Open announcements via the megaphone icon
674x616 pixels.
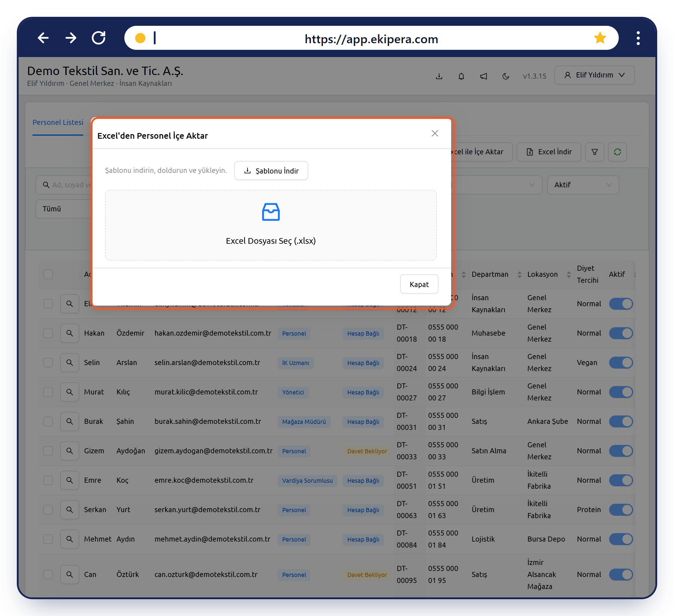[x=484, y=76]
